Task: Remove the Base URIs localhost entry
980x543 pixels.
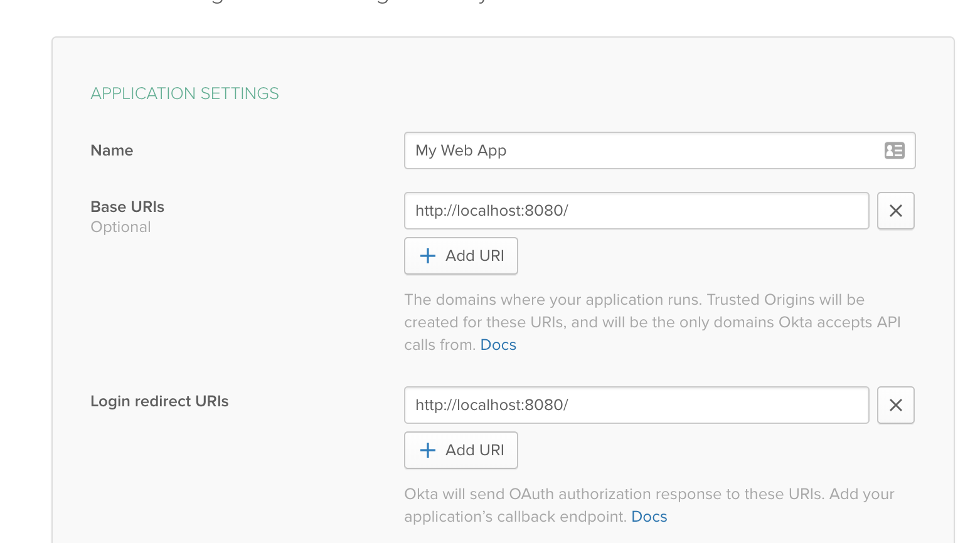Action: point(895,211)
